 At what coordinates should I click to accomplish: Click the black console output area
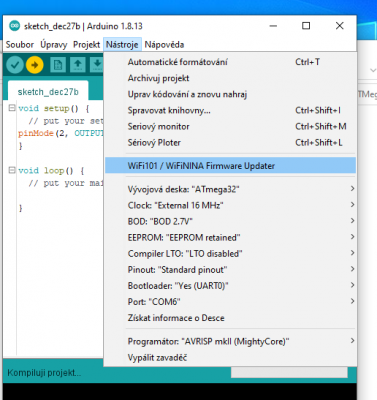point(179,392)
